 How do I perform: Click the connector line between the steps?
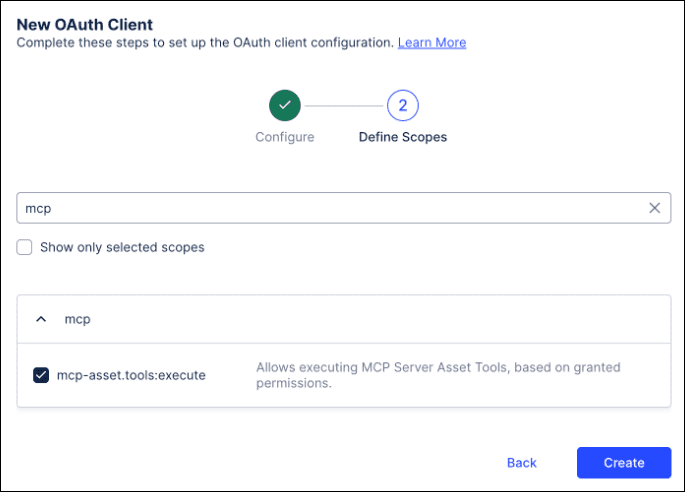click(x=344, y=105)
